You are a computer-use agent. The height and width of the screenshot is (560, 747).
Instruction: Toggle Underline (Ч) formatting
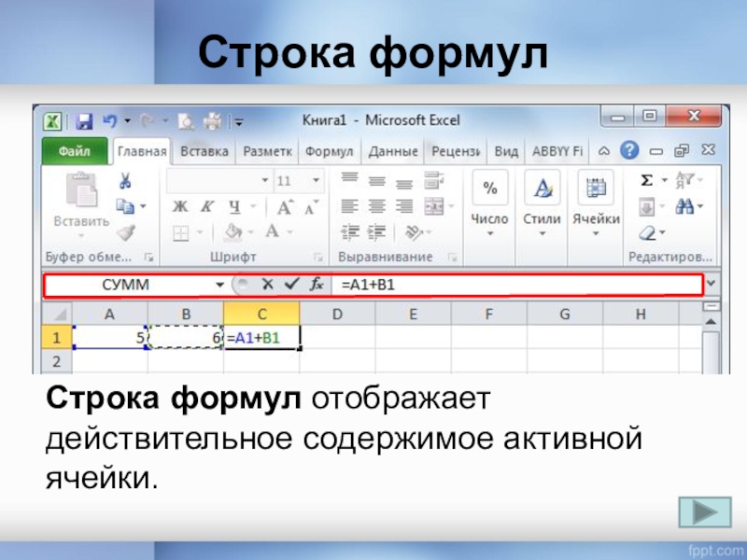(x=234, y=206)
